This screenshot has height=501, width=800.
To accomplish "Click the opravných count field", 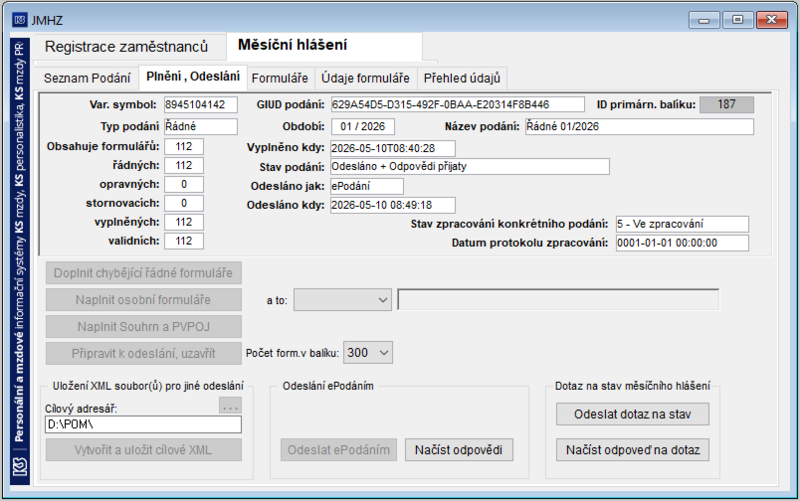I will [x=184, y=184].
